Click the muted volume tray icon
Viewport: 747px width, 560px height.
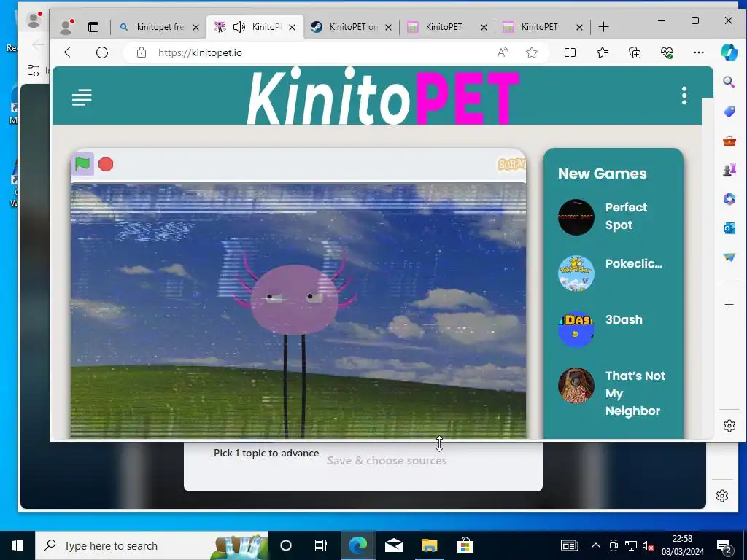click(648, 546)
